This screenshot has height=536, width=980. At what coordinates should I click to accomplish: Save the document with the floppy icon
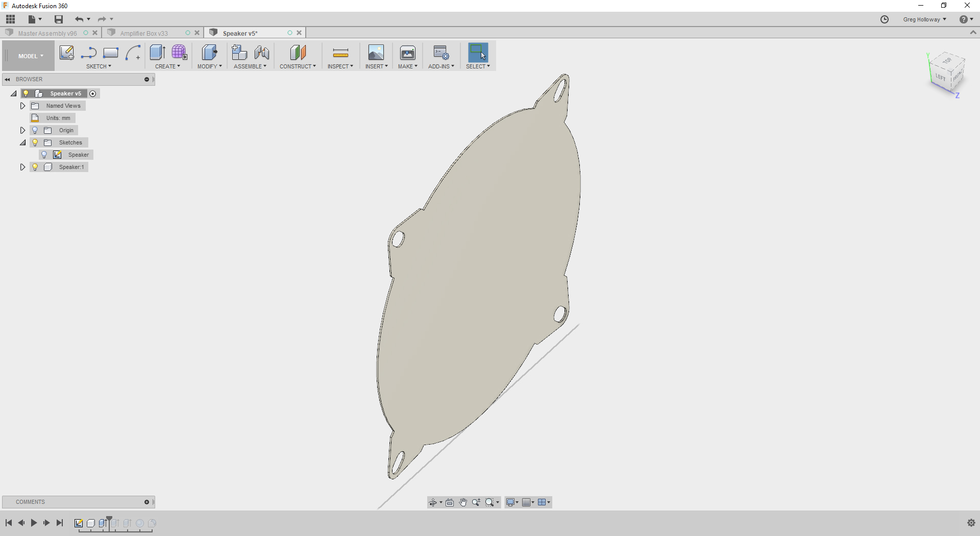pyautogui.click(x=59, y=19)
